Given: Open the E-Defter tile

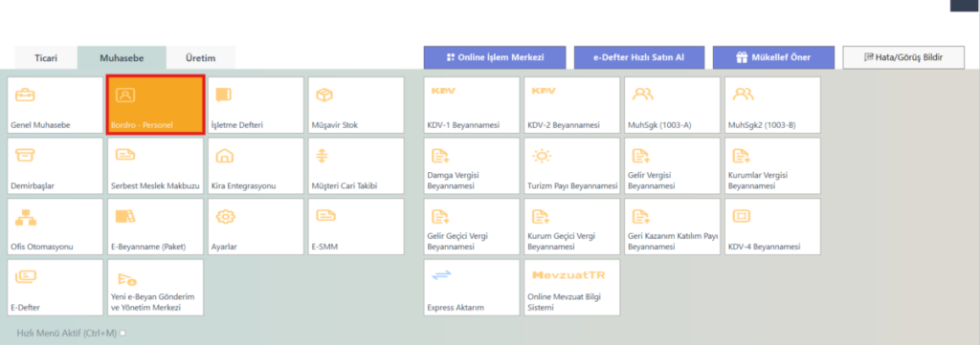Looking at the screenshot, I should click(55, 288).
